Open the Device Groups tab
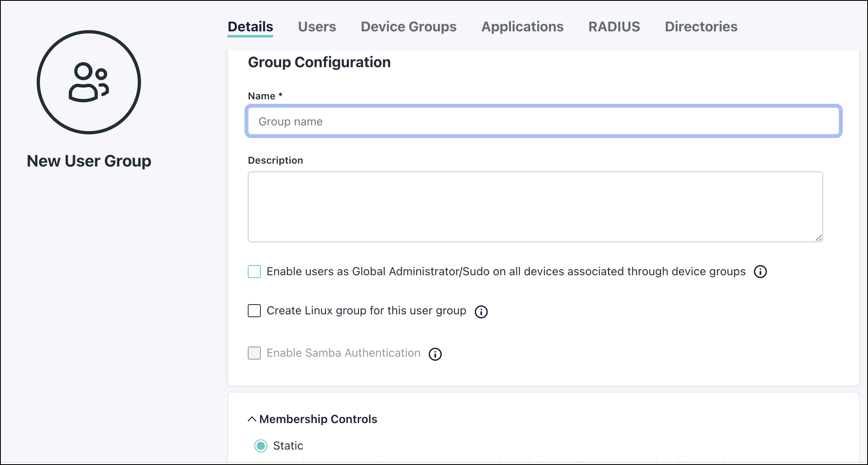The image size is (868, 465). (x=408, y=27)
